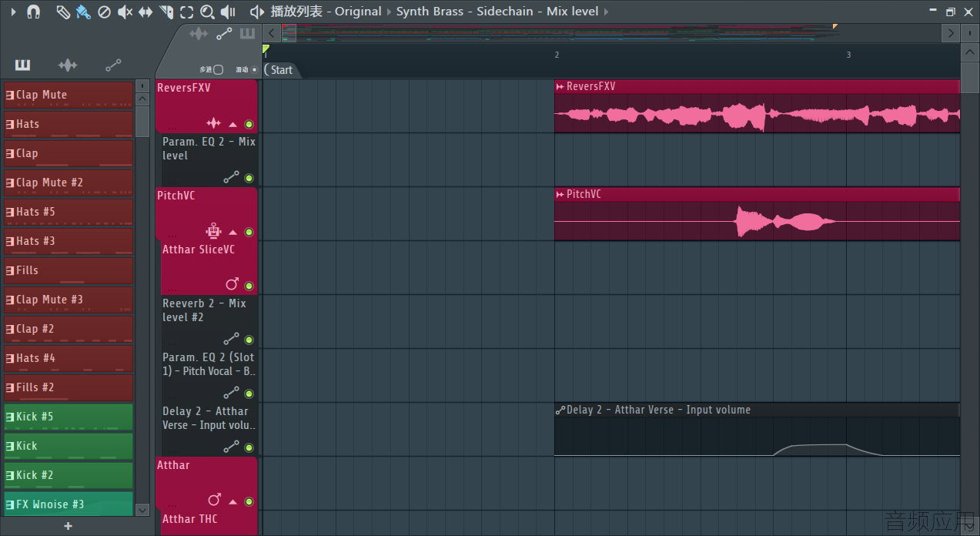Collapse the PitchVC track group arrow

233,232
